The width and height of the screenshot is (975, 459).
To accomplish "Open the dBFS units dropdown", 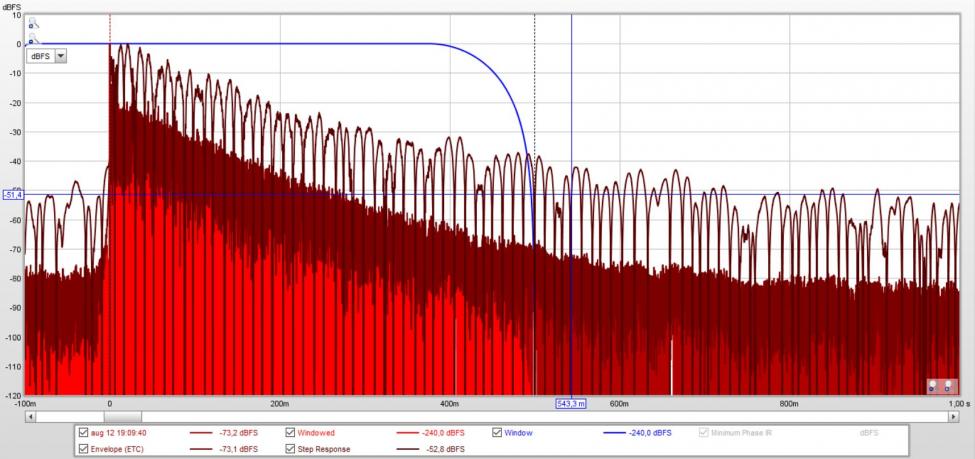I will [47, 56].
